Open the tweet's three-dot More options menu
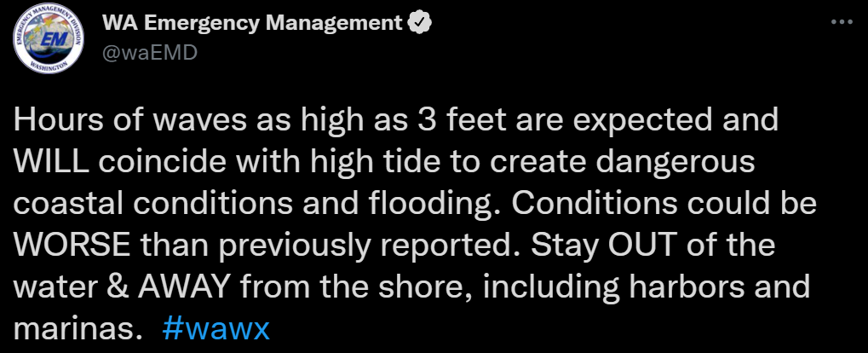This screenshot has width=868, height=353. tap(842, 20)
